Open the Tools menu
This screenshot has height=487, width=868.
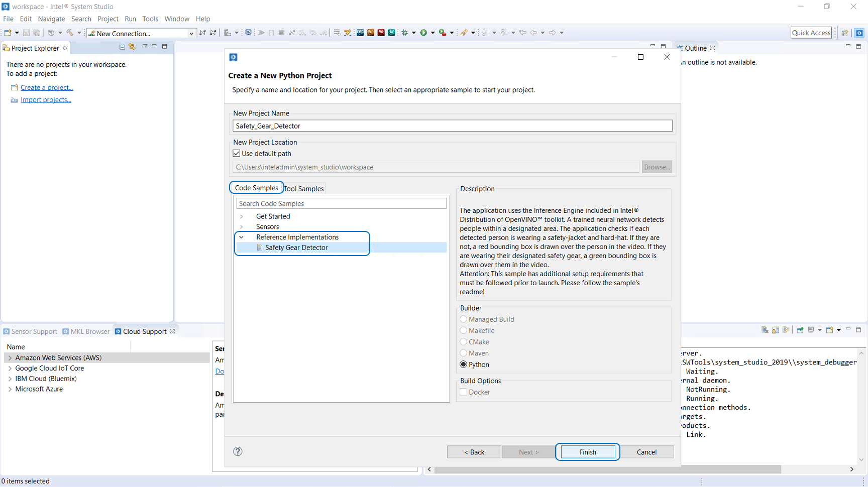click(150, 19)
